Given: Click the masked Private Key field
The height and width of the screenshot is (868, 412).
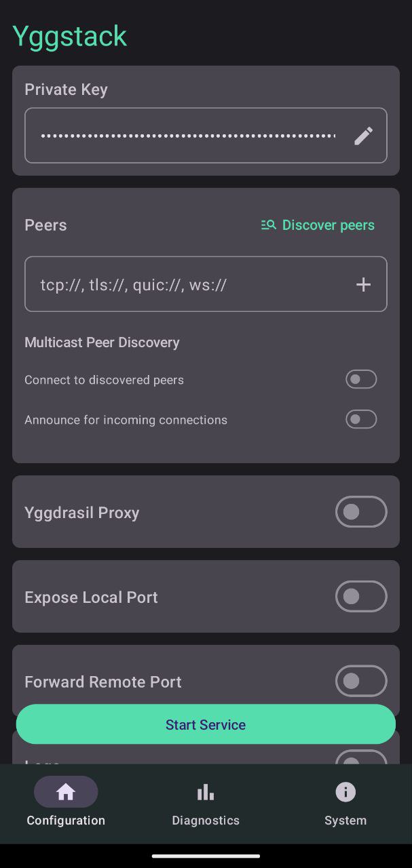Looking at the screenshot, I should click(183, 136).
